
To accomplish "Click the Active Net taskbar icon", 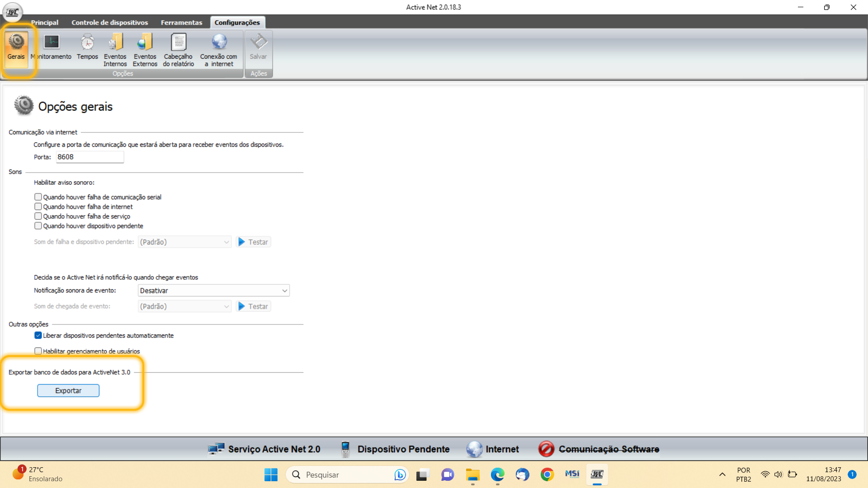I will pos(597,475).
